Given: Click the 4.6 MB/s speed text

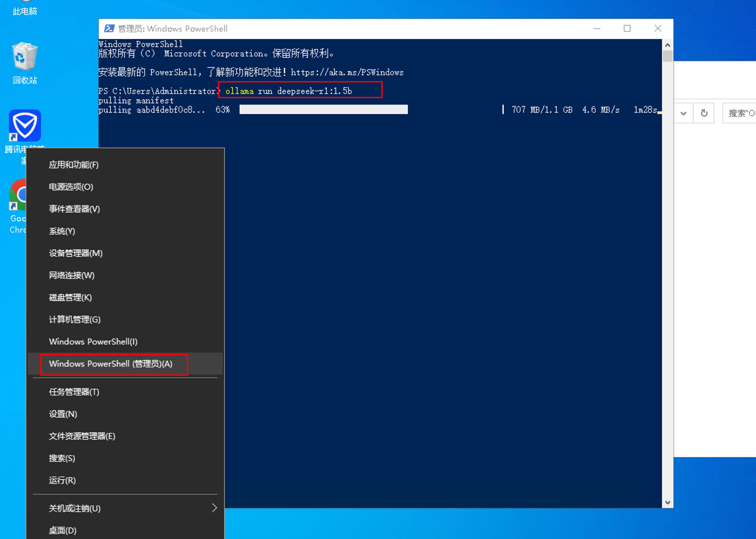Looking at the screenshot, I should point(601,110).
